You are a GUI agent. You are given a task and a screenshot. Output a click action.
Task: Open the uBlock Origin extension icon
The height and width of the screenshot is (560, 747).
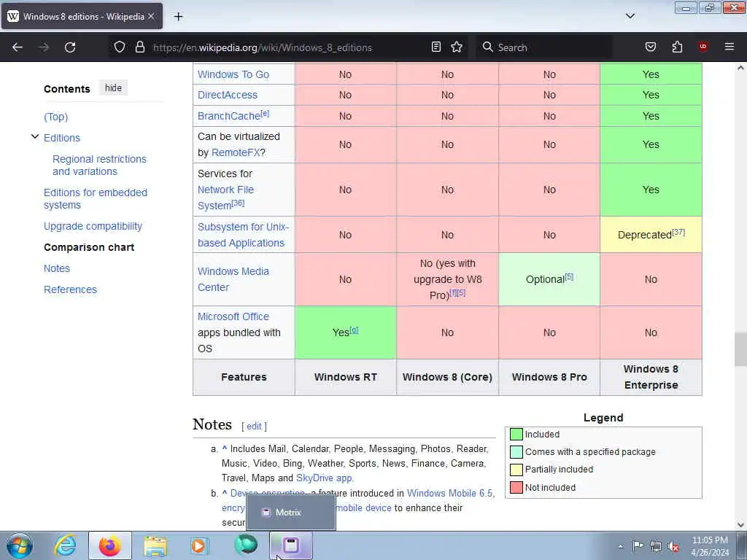tap(703, 47)
